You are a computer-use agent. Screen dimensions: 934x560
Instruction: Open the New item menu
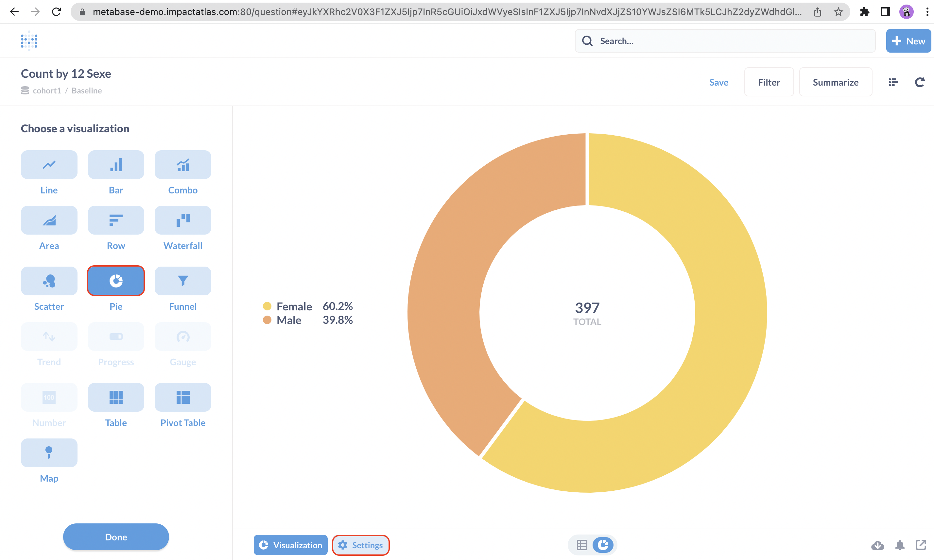[908, 41]
